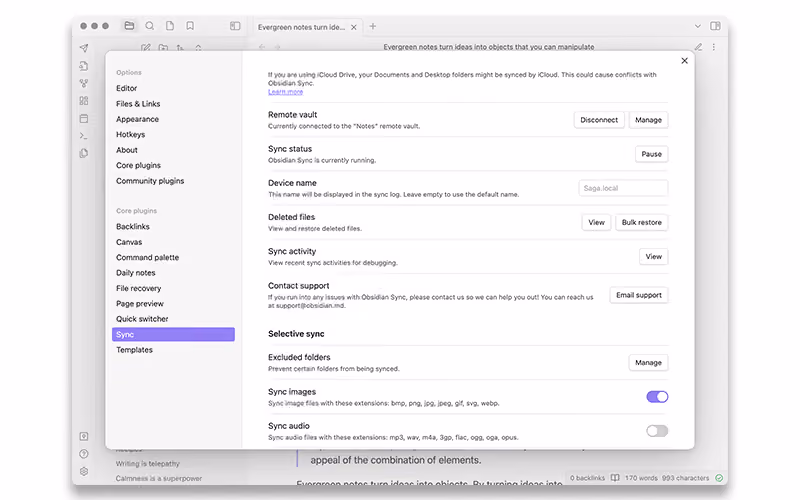
Task: Open the note more options menu
Action: pyautogui.click(x=713, y=47)
